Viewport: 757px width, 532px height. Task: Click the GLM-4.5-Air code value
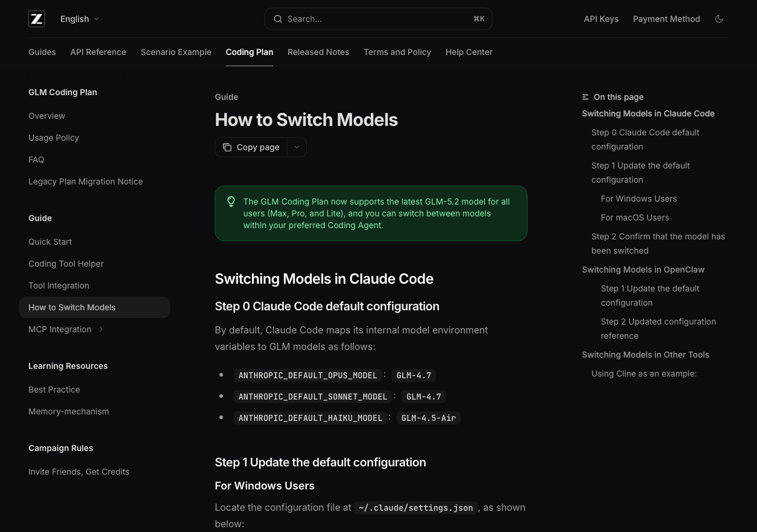click(x=429, y=418)
